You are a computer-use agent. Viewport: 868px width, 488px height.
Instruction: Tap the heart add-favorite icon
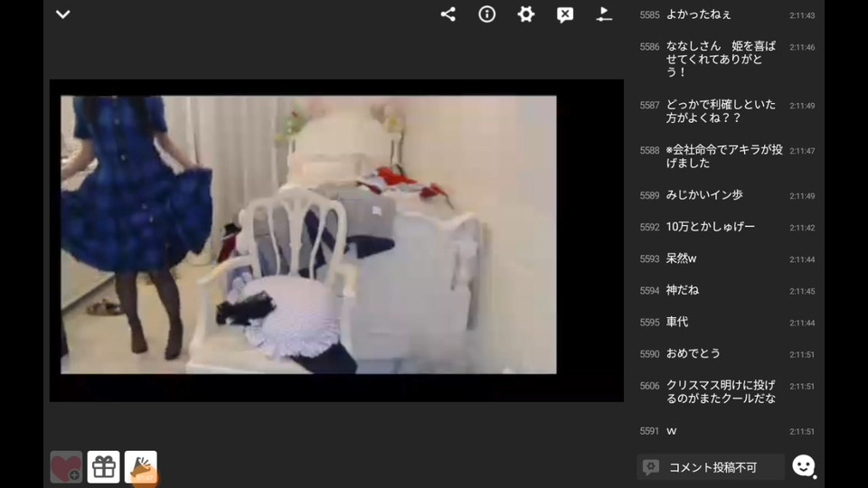pos(66,467)
